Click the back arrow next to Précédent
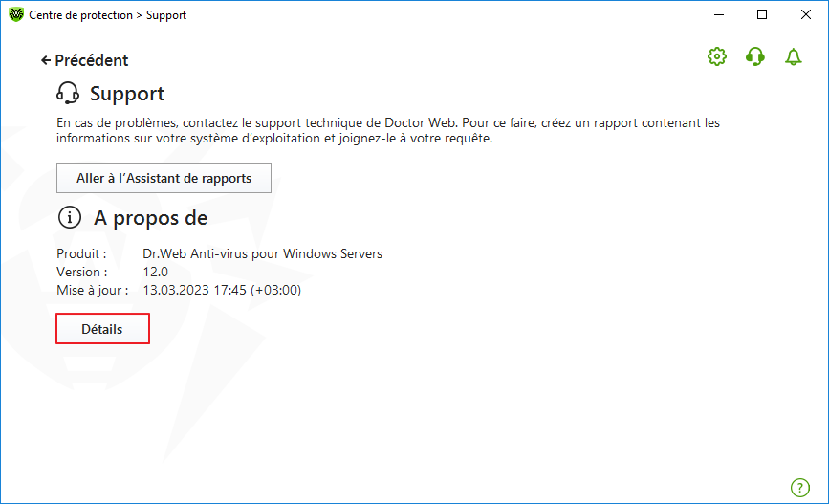This screenshot has height=504, width=829. coord(46,61)
